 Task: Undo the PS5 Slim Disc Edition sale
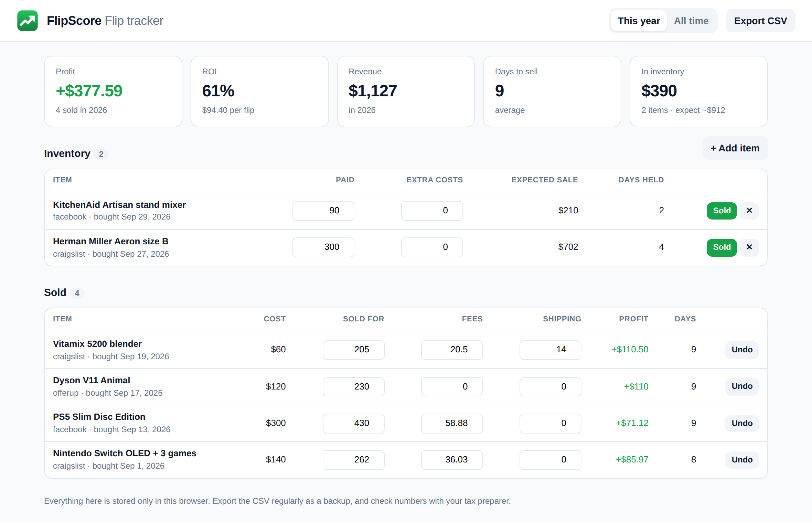point(742,423)
